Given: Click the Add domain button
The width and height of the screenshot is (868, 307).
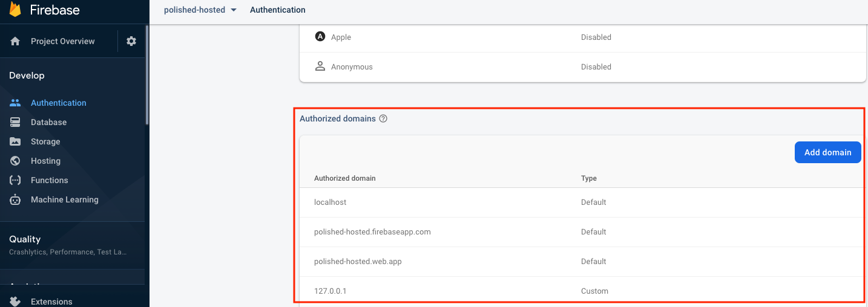Looking at the screenshot, I should tap(827, 152).
